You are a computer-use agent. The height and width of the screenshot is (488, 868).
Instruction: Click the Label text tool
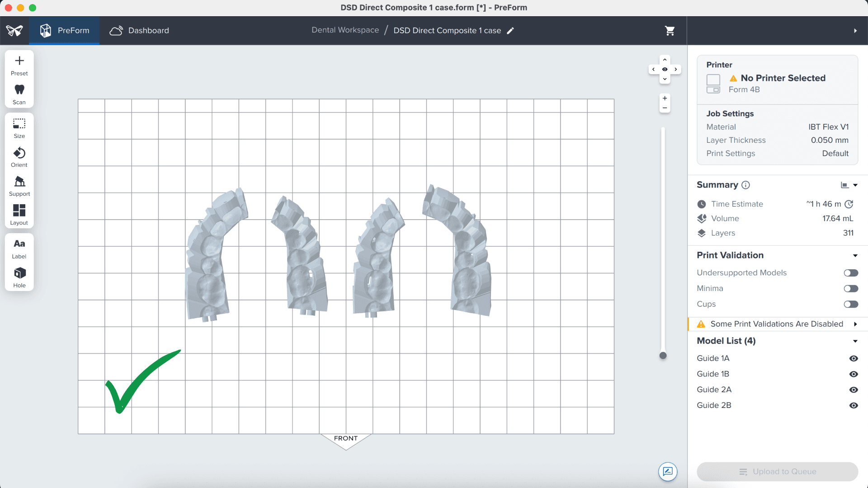[19, 248]
